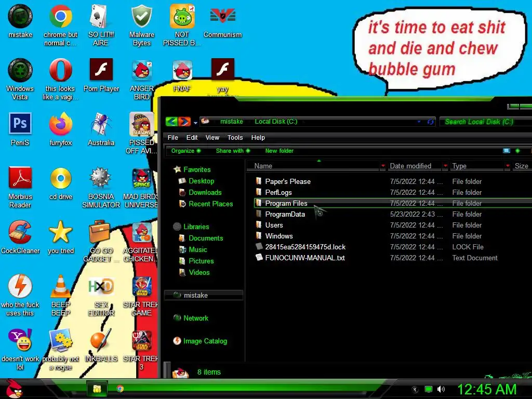
Task: Change view using the view icon
Action: 507,151
